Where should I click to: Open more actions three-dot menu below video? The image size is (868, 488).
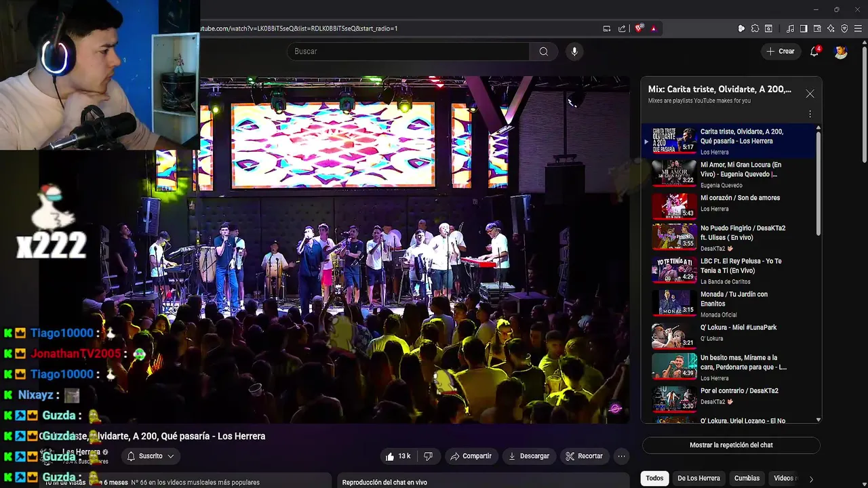pyautogui.click(x=621, y=456)
